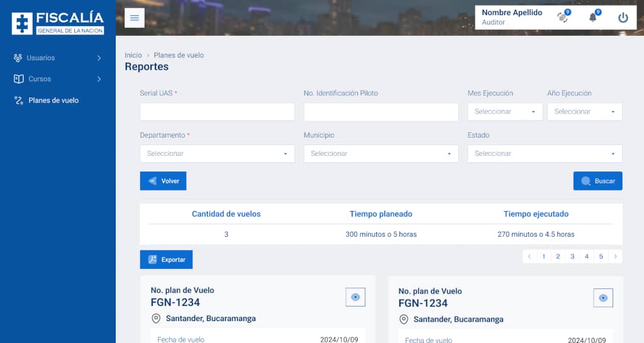Click the power logout icon
Image resolution: width=644 pixels, height=343 pixels.
tap(623, 18)
